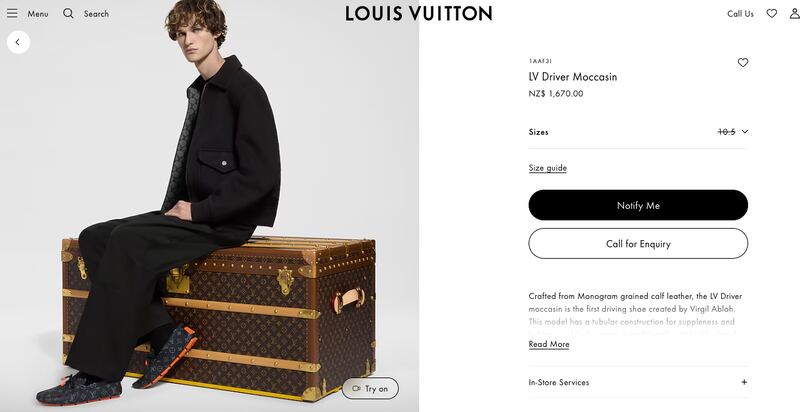Click Read More under description
Viewport: 800px width, 412px height.
[549, 344]
